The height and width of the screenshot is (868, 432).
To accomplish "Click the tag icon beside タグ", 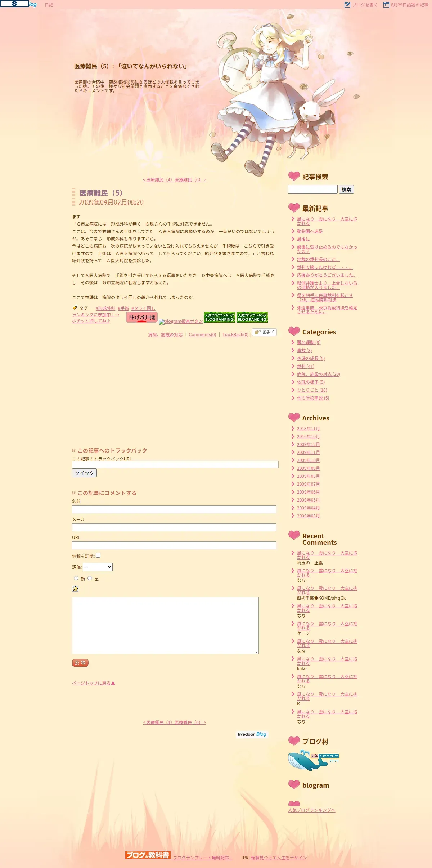I will pos(75,307).
